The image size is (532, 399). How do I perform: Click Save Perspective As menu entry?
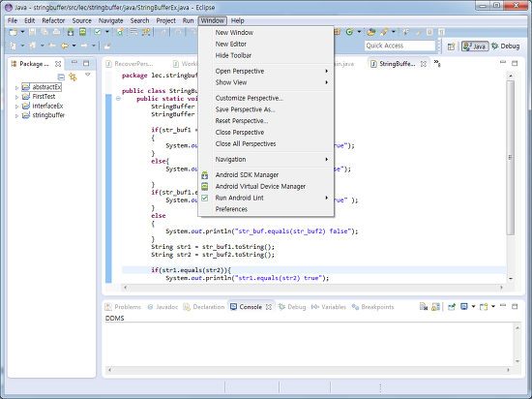click(x=266, y=109)
